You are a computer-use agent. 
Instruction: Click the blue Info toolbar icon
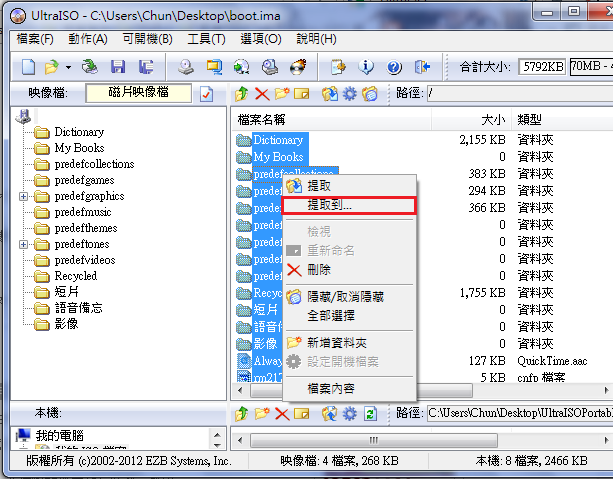pos(366,67)
